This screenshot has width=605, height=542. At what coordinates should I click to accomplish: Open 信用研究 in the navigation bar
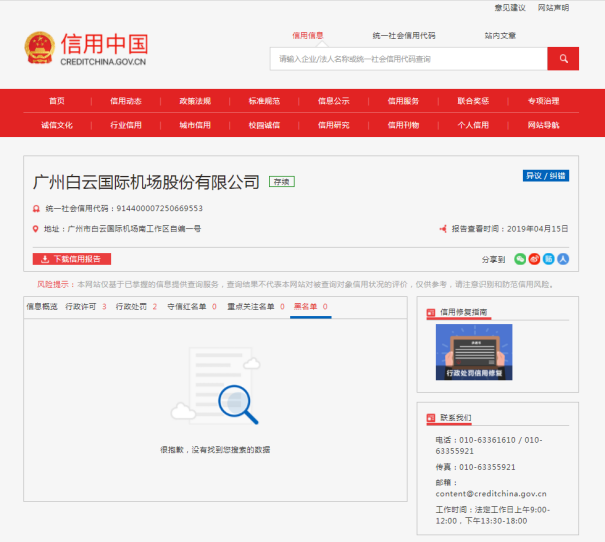tap(334, 125)
